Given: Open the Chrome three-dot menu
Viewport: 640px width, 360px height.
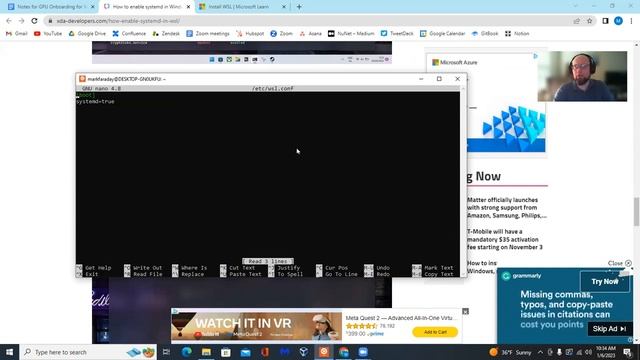Looking at the screenshot, I should point(631,21).
